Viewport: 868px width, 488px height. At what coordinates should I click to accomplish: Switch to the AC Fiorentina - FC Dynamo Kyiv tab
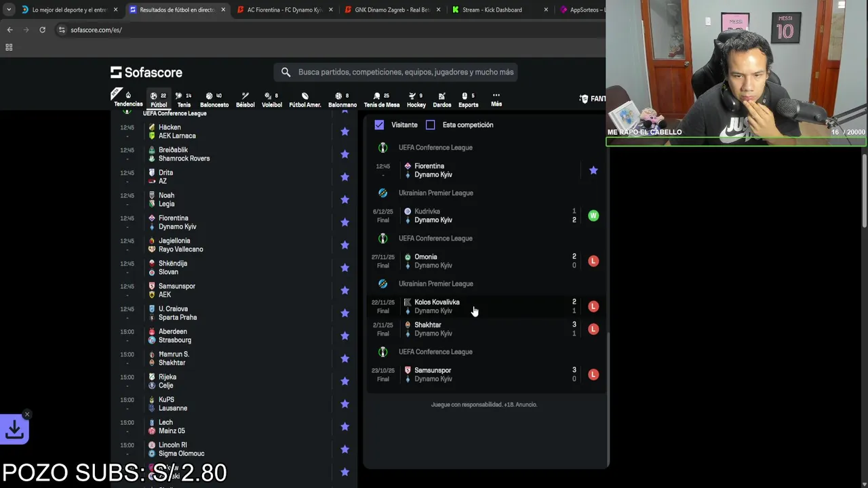(x=283, y=9)
